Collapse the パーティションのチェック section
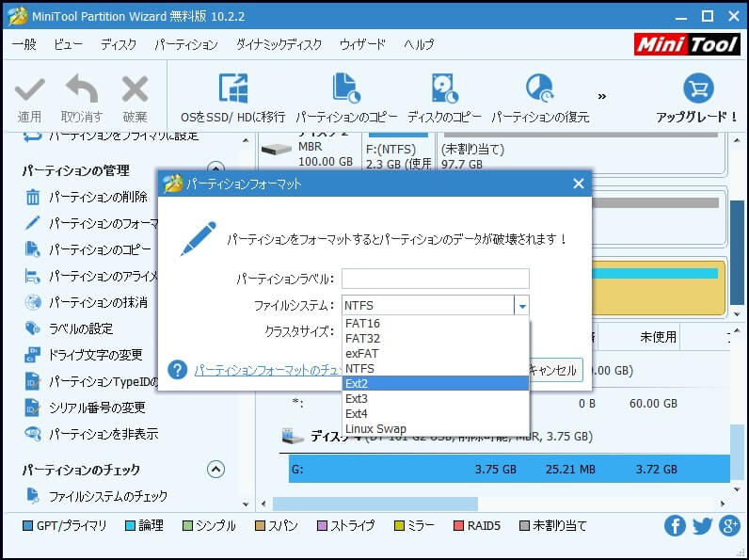749x560 pixels. click(x=215, y=470)
